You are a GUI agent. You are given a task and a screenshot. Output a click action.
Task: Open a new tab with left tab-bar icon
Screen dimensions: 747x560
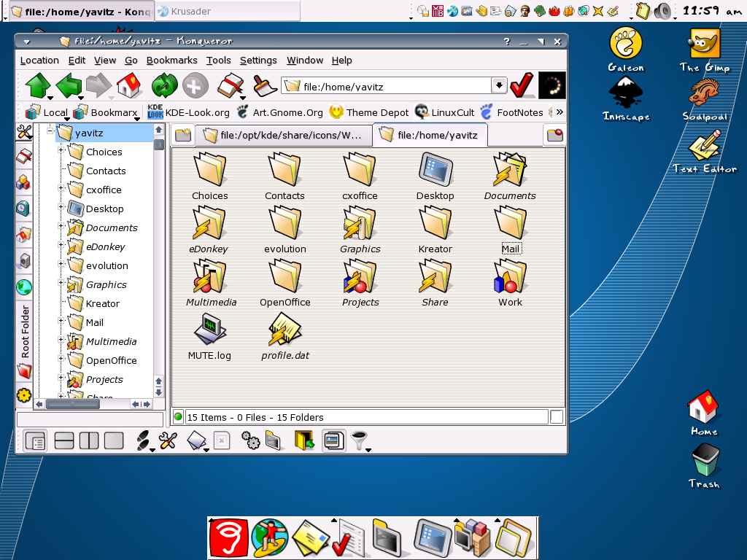click(183, 135)
